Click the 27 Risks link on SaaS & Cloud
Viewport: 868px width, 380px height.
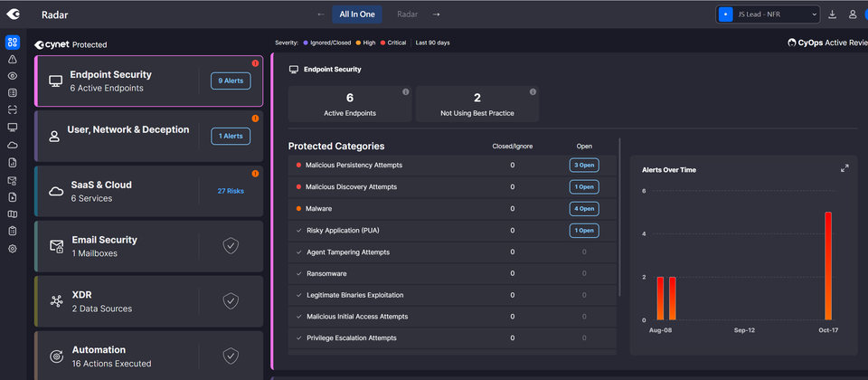point(231,191)
